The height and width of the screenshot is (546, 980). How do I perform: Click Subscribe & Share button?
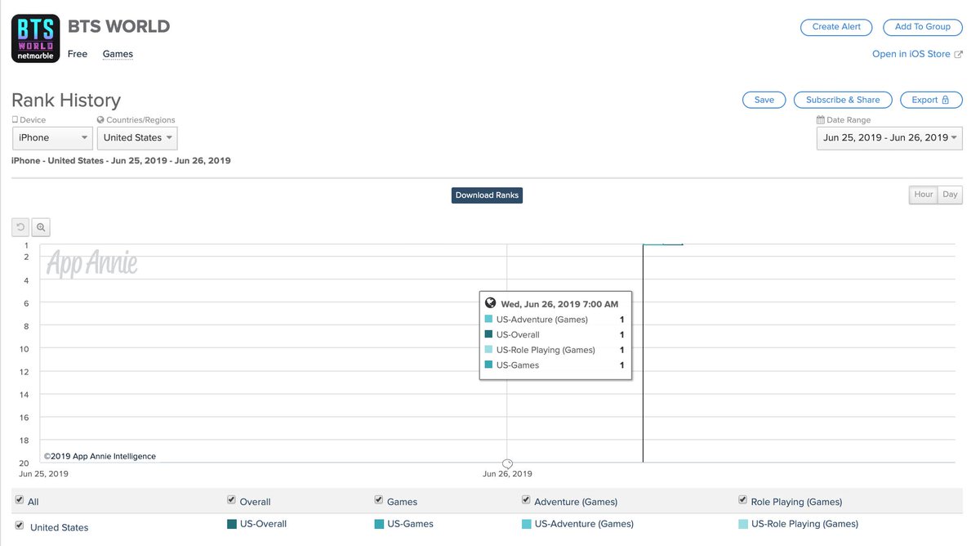pyautogui.click(x=843, y=100)
